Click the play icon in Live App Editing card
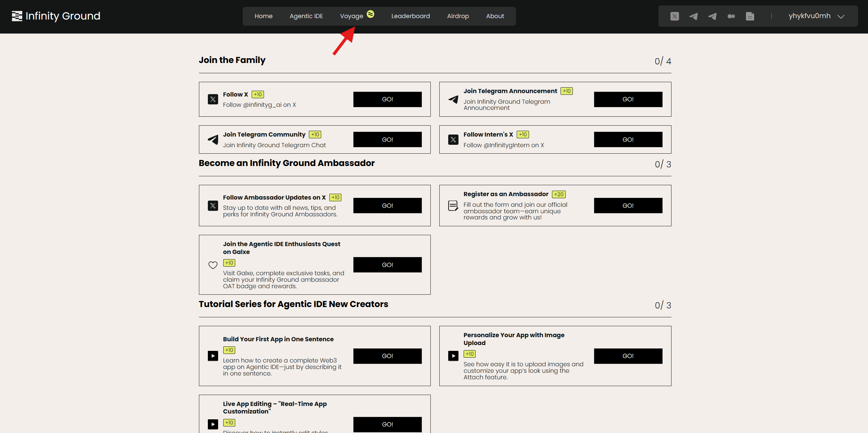 tap(213, 424)
